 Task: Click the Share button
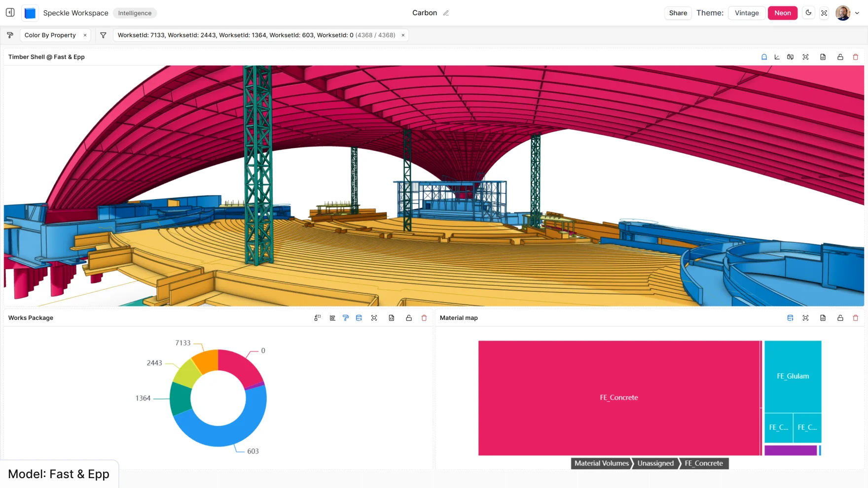(x=678, y=13)
